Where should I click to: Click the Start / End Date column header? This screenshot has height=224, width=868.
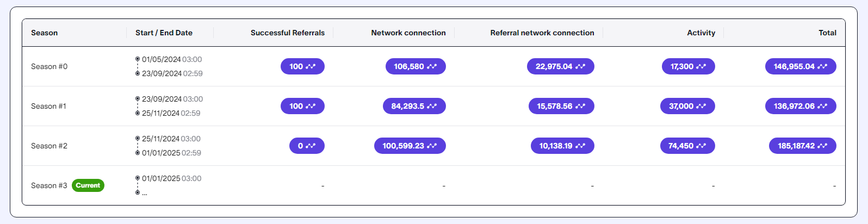(164, 33)
